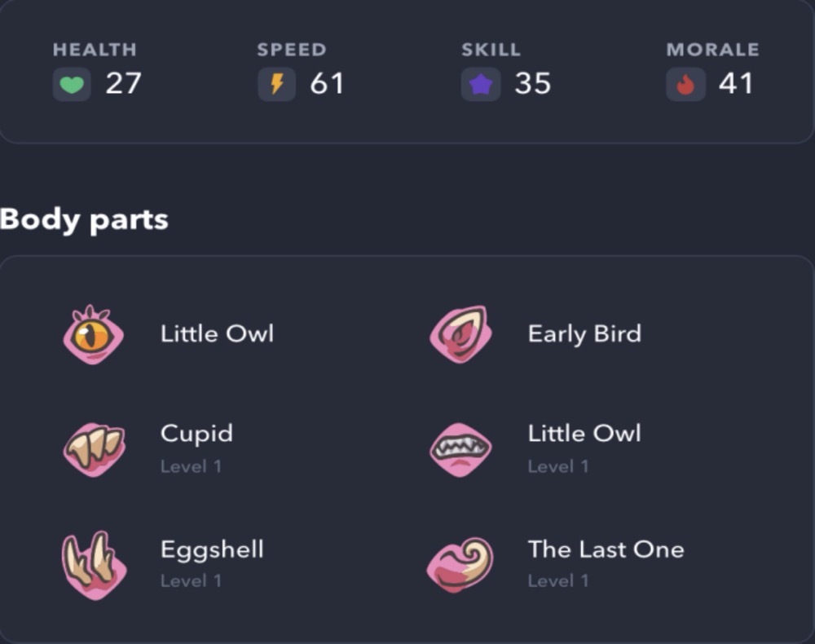The width and height of the screenshot is (815, 644).
Task: Click the purple star Skill icon
Action: click(x=481, y=84)
